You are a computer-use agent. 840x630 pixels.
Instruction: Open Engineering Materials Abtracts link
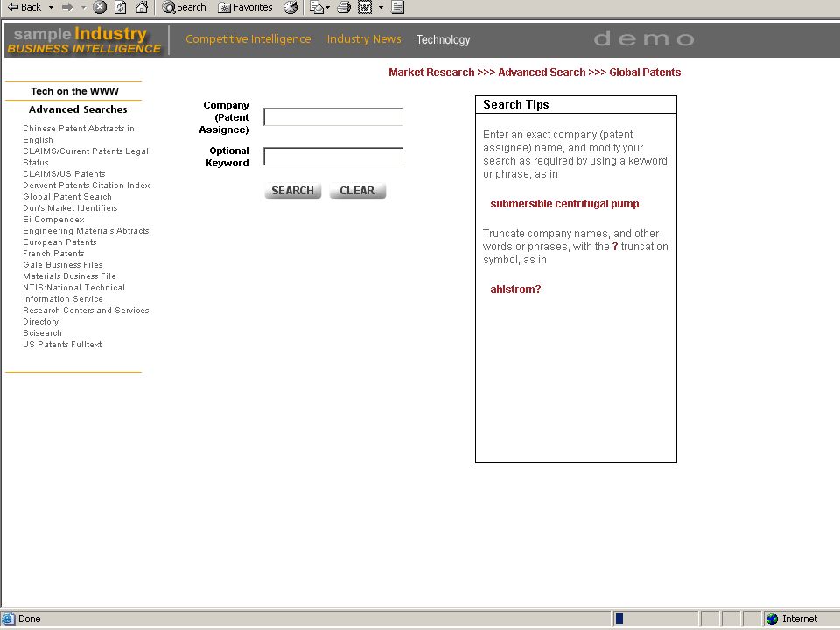pyautogui.click(x=86, y=230)
